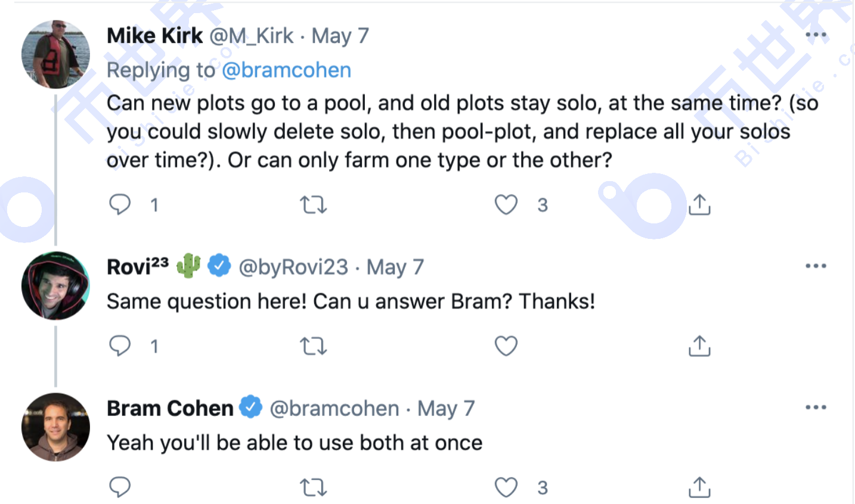Retweet Rovi23's tweet

coord(313,346)
